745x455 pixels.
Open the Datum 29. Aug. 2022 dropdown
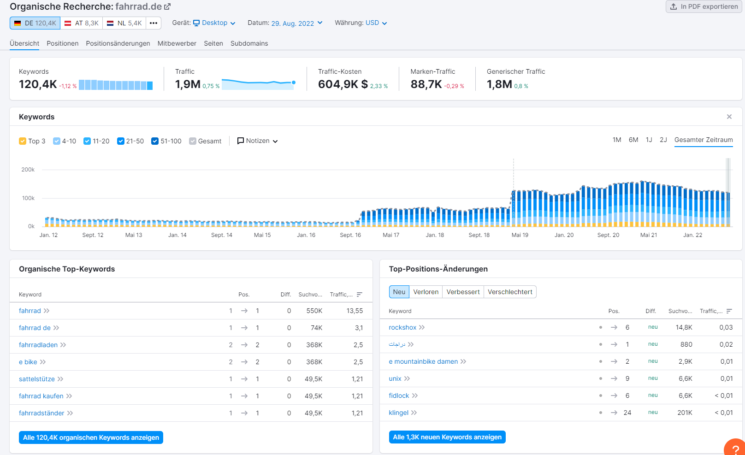pos(296,23)
